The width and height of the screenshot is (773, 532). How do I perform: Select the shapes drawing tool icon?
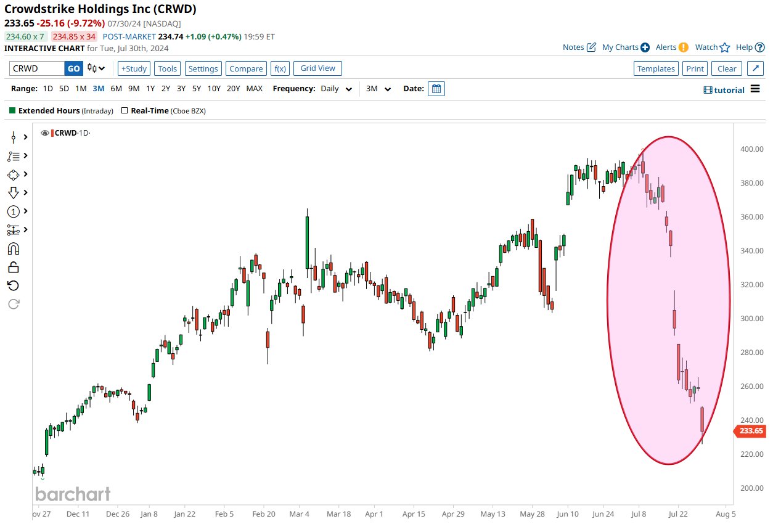point(14,174)
